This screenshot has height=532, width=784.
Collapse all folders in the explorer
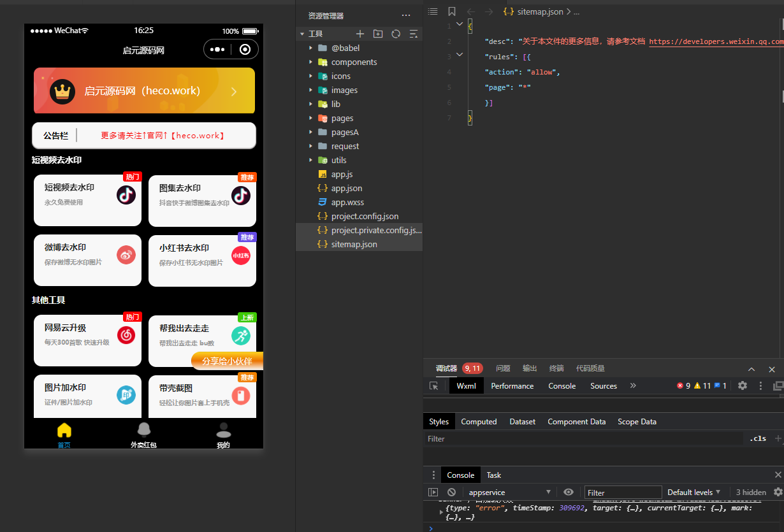tap(414, 34)
